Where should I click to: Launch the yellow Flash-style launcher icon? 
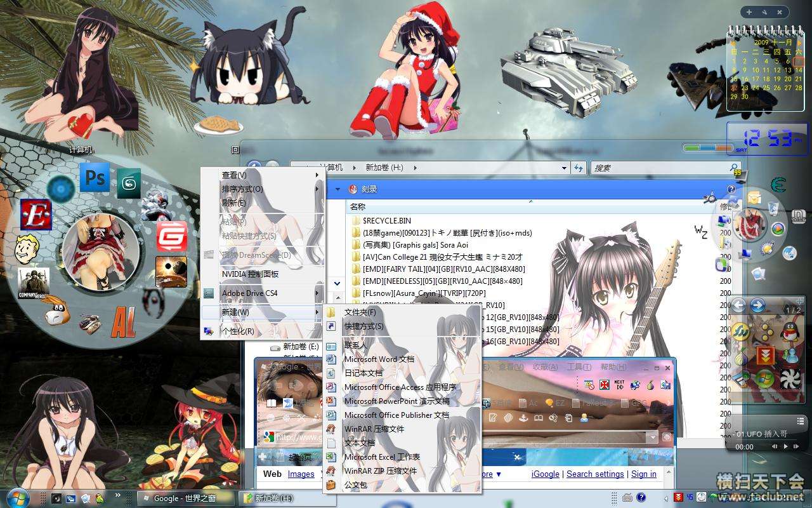coord(741,331)
